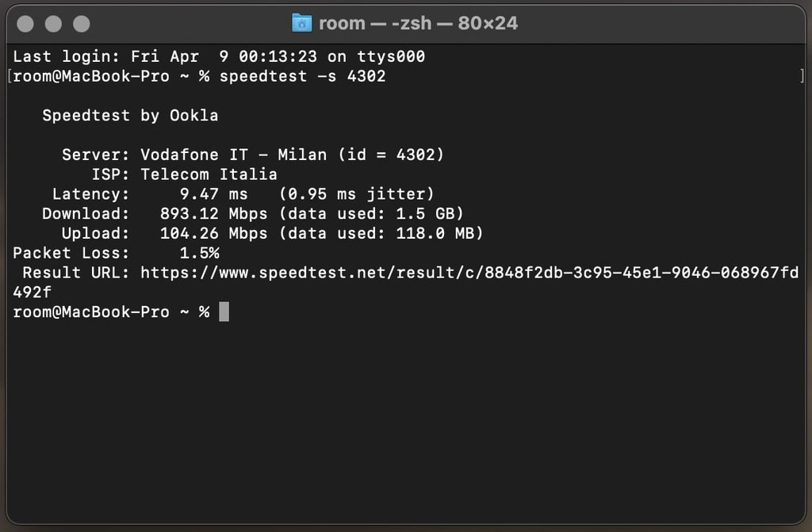
Task: Close the Terminal window
Action: pyautogui.click(x=25, y=24)
